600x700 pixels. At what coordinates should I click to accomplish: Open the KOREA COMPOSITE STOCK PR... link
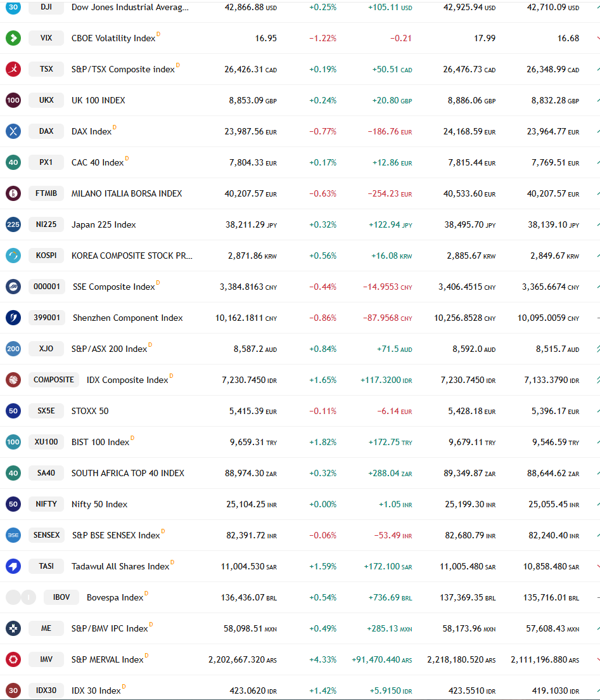(x=132, y=256)
